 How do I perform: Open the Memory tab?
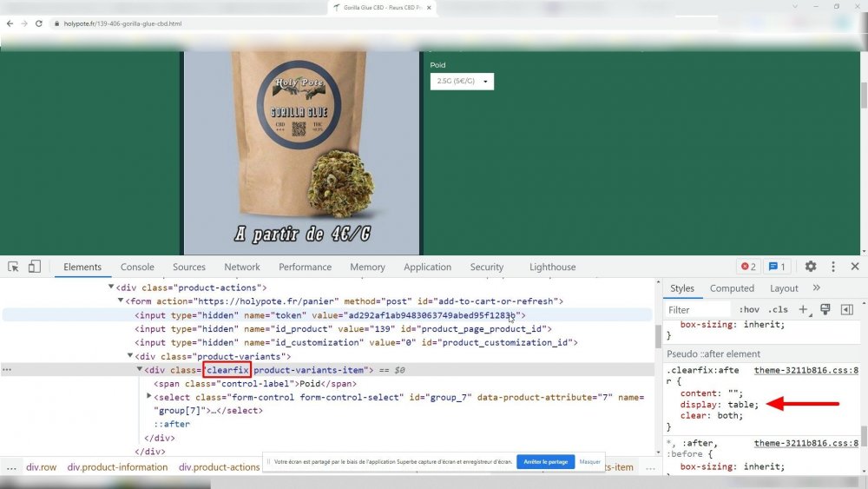[367, 267]
